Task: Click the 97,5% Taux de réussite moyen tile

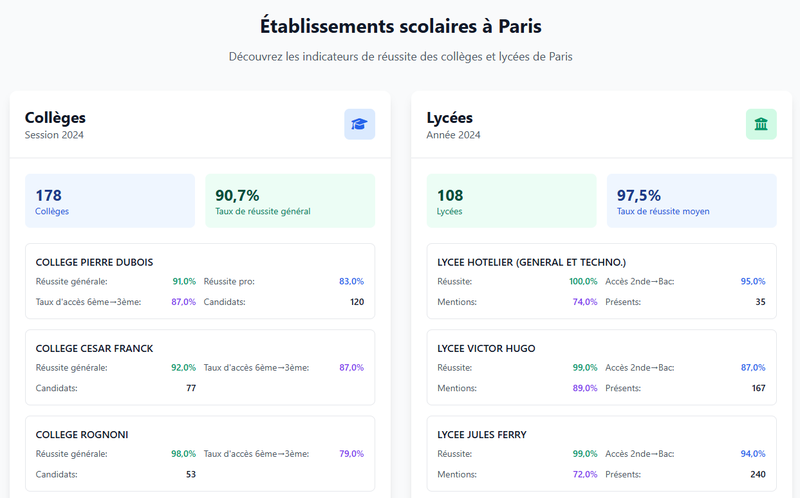Action: point(691,201)
